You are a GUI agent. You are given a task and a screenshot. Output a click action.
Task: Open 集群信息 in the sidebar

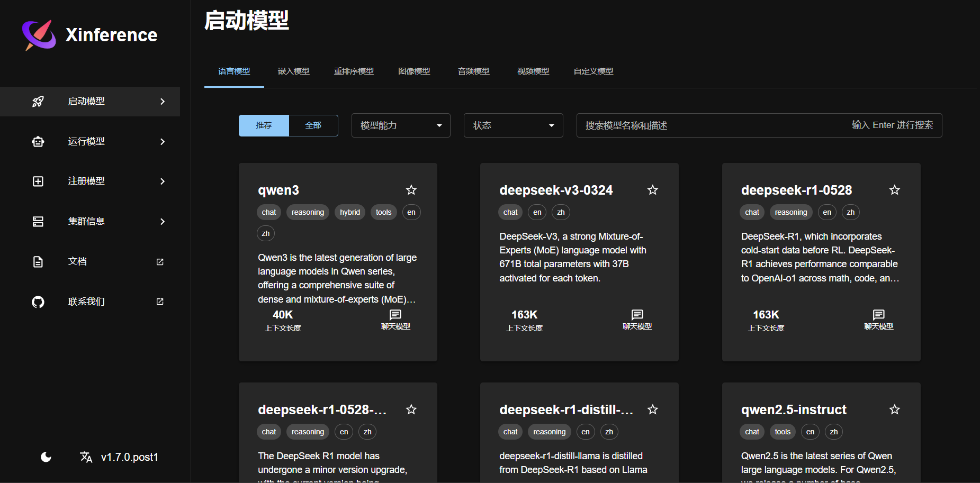pyautogui.click(x=90, y=222)
